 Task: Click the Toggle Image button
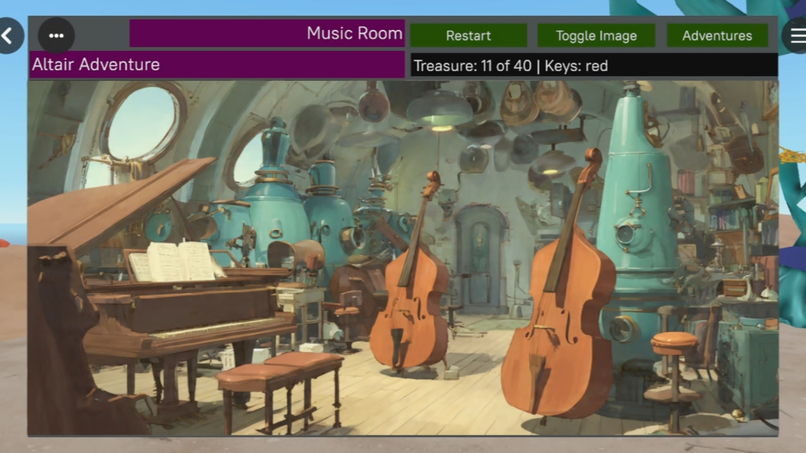pyautogui.click(x=596, y=35)
